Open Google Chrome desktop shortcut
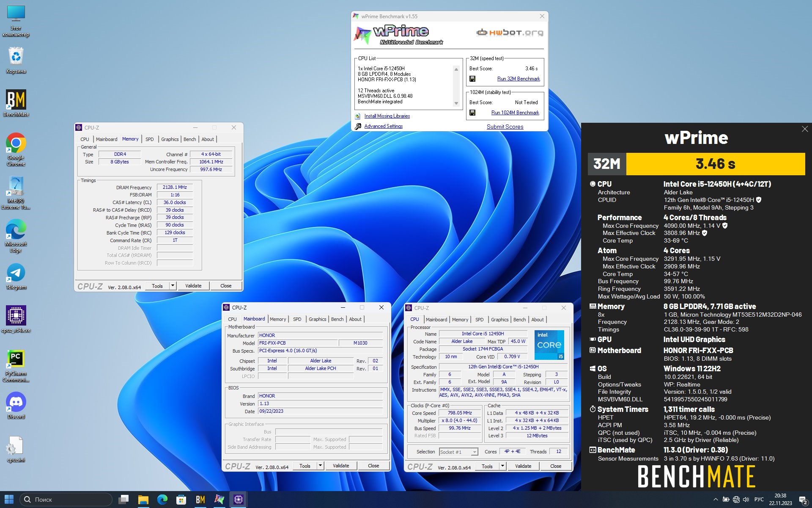Screen dimensions: 812x508 coord(16,149)
